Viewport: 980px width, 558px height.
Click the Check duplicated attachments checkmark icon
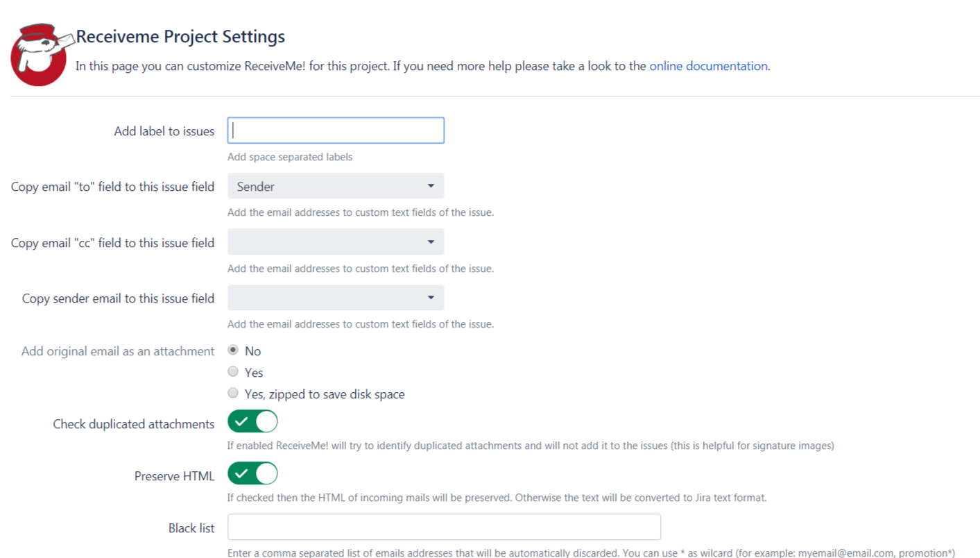click(241, 421)
